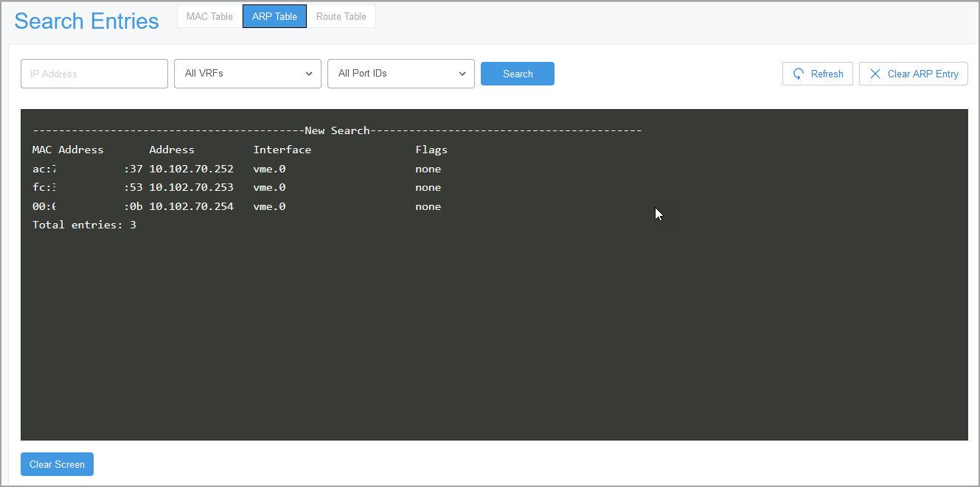This screenshot has height=487, width=980.
Task: Click the X icon on Clear ARP Entry
Action: click(875, 74)
